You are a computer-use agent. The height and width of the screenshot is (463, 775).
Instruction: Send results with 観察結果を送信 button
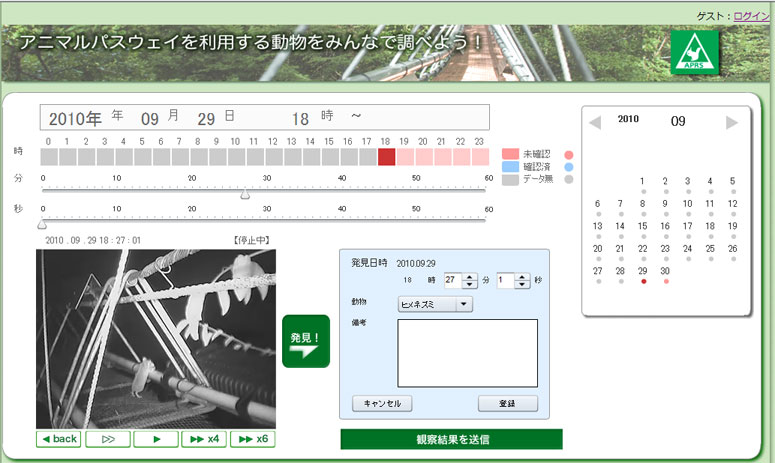[x=451, y=440]
